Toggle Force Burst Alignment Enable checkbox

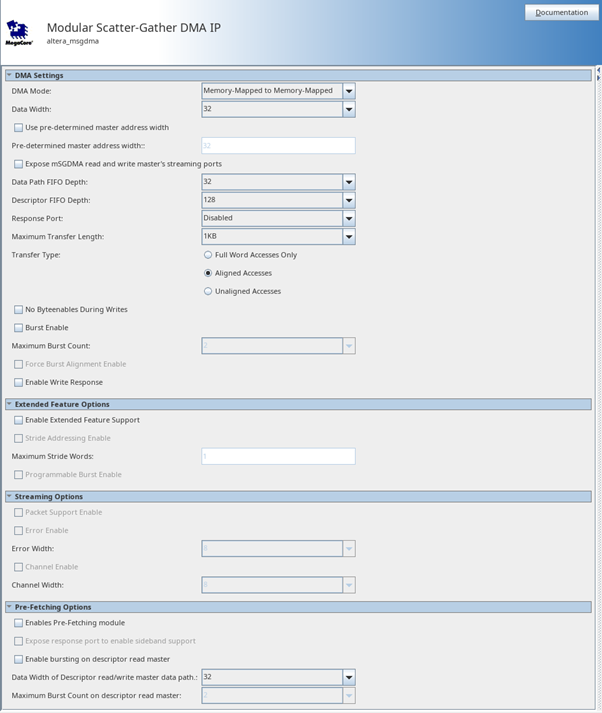pos(18,364)
